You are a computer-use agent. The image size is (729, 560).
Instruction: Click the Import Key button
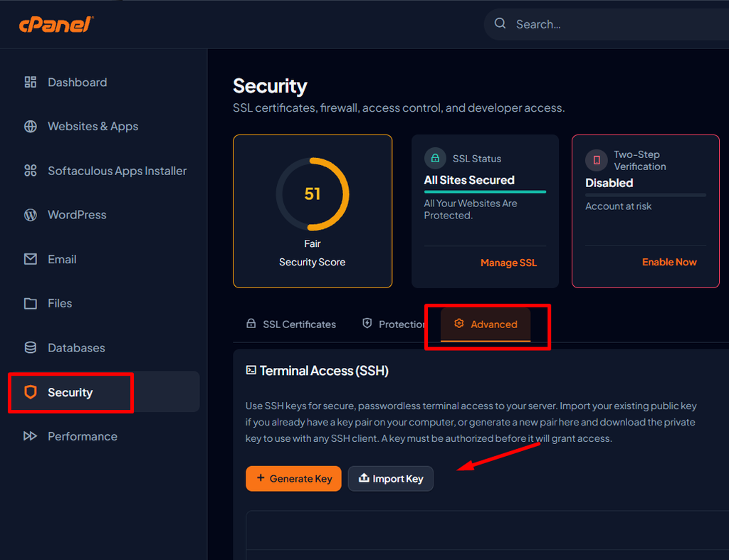point(391,479)
